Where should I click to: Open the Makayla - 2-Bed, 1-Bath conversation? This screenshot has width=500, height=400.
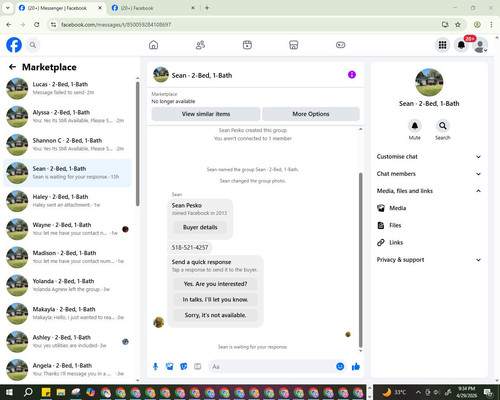coord(67,313)
